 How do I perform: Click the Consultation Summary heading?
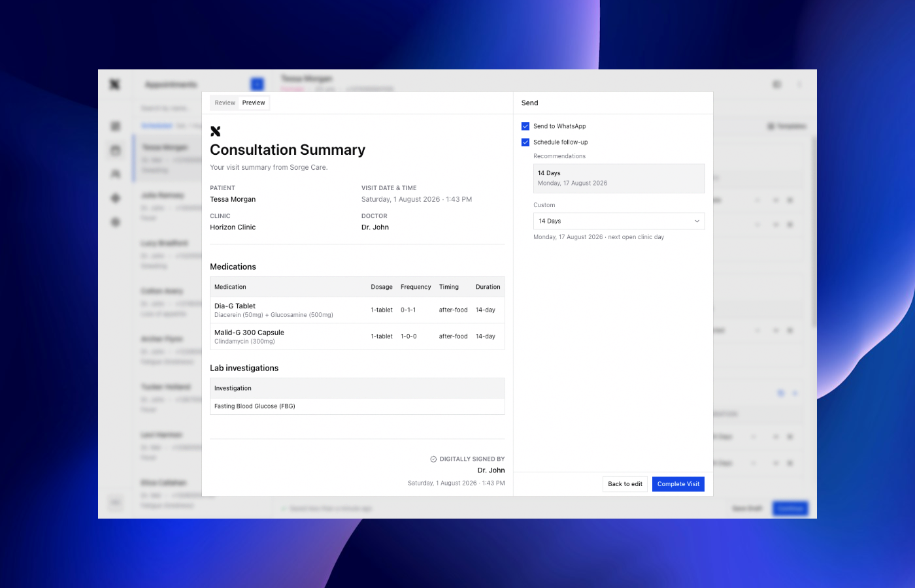click(x=288, y=150)
